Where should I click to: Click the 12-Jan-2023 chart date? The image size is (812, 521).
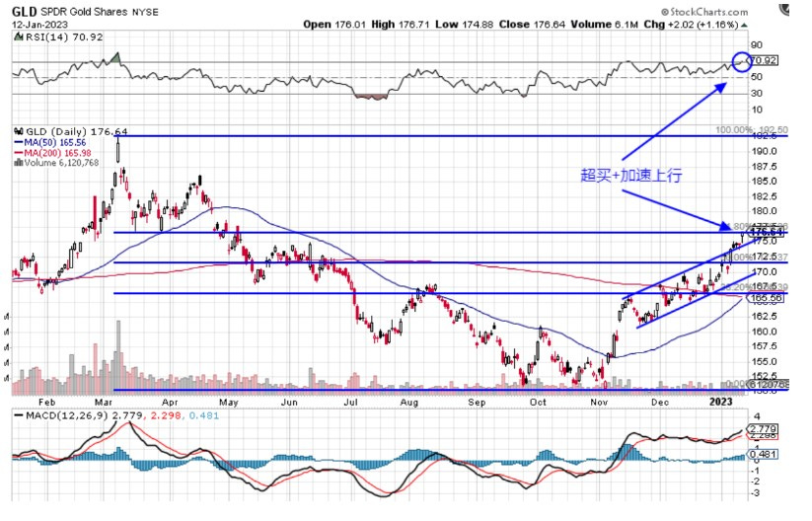pyautogui.click(x=39, y=25)
